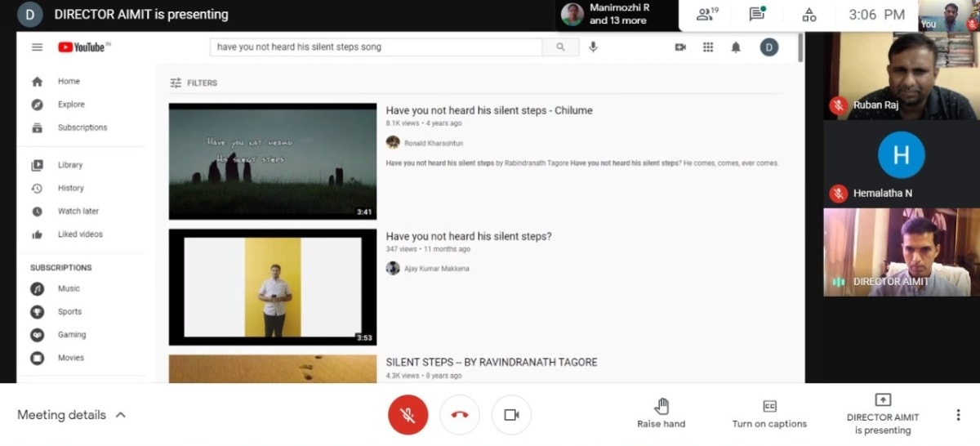Image resolution: width=980 pixels, height=446 pixels.
Task: Turn on captions in Meet
Action: coord(769,414)
